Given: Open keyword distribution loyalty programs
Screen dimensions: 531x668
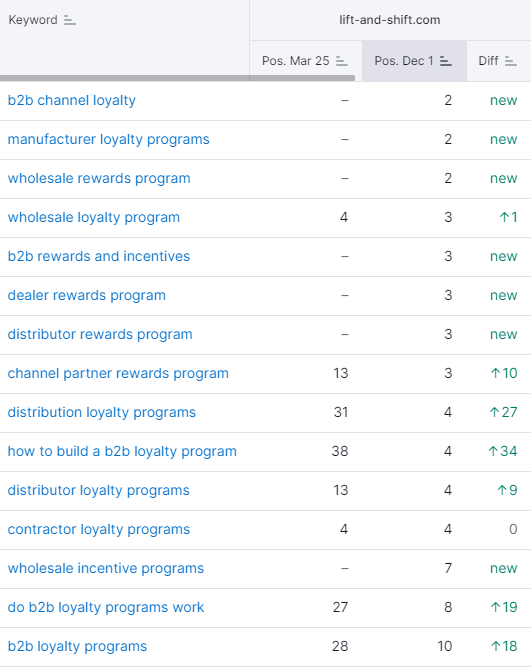Looking at the screenshot, I should click(x=102, y=412).
